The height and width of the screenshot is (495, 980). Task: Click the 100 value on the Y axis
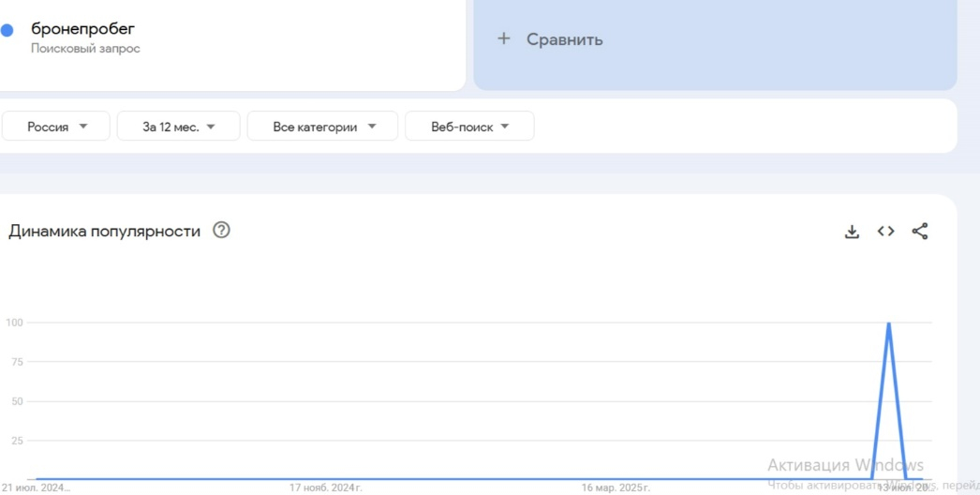click(x=14, y=322)
